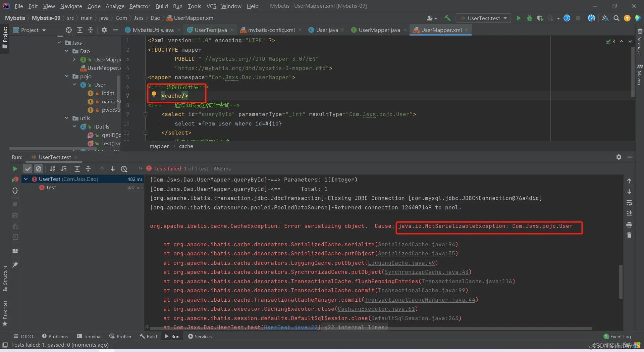The image size is (644, 352).
Task: Open the user account icon in toolbar
Action: pos(432,18)
